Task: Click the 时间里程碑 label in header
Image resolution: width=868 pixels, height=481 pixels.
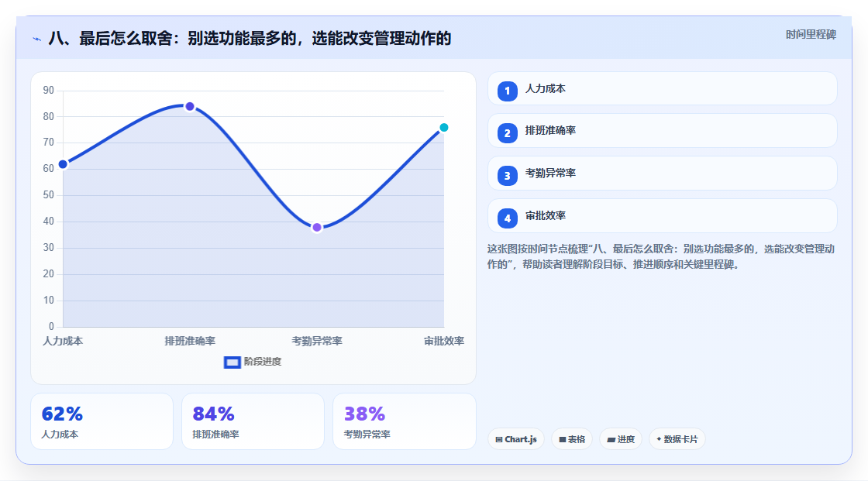Action: click(811, 35)
